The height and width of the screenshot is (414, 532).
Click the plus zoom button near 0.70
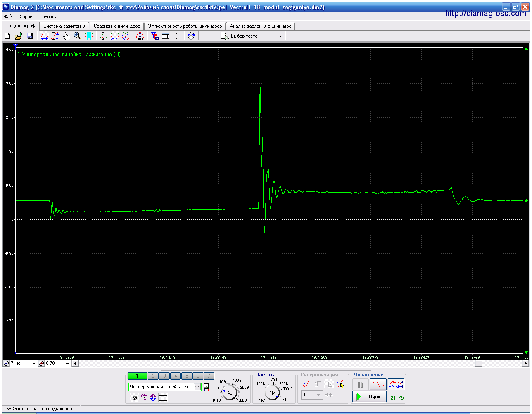point(41,364)
